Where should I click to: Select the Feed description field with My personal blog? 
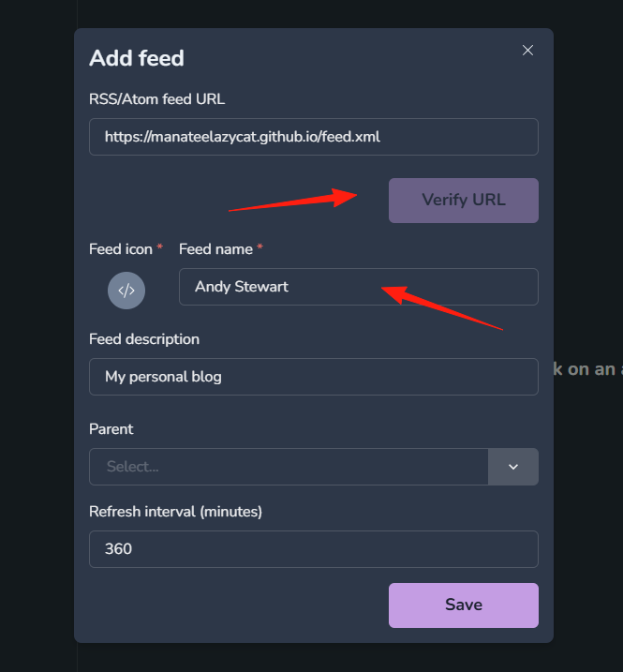click(x=314, y=377)
